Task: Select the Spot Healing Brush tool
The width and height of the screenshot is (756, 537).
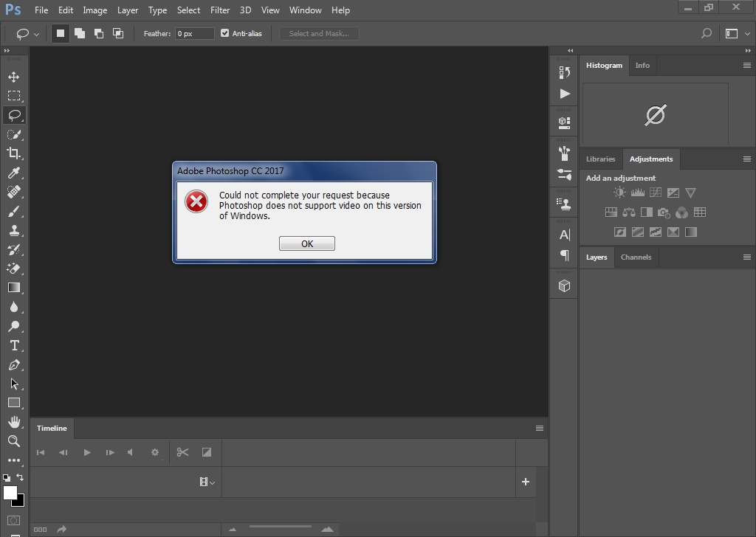Action: (13, 192)
